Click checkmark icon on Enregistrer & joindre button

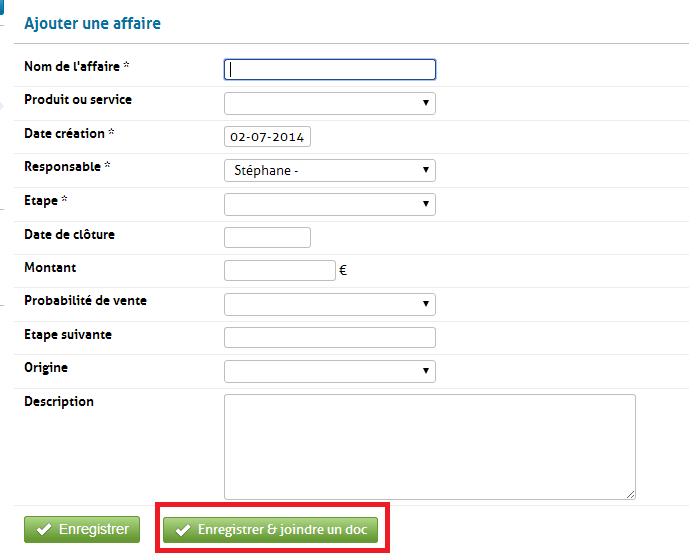(x=182, y=530)
